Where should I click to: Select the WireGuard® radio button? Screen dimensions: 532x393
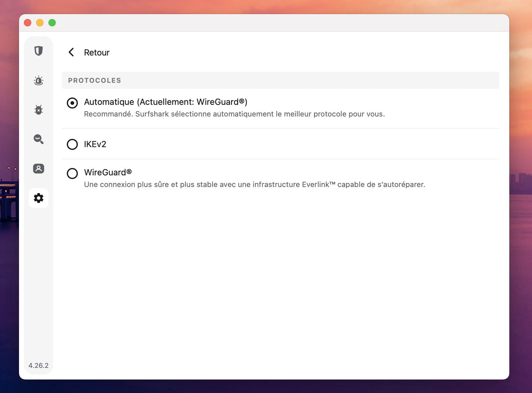point(72,174)
